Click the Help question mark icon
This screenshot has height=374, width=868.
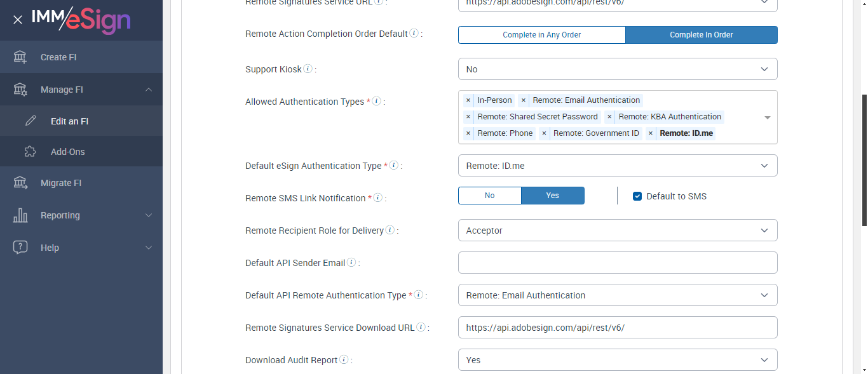20,248
